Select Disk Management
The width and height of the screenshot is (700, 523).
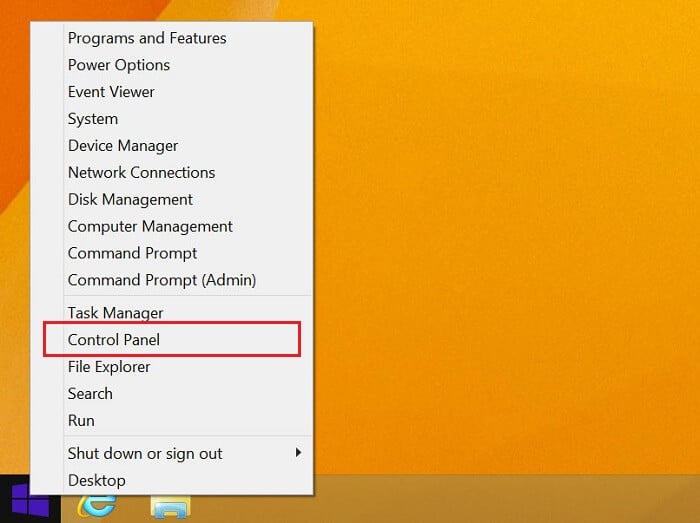click(x=171, y=199)
